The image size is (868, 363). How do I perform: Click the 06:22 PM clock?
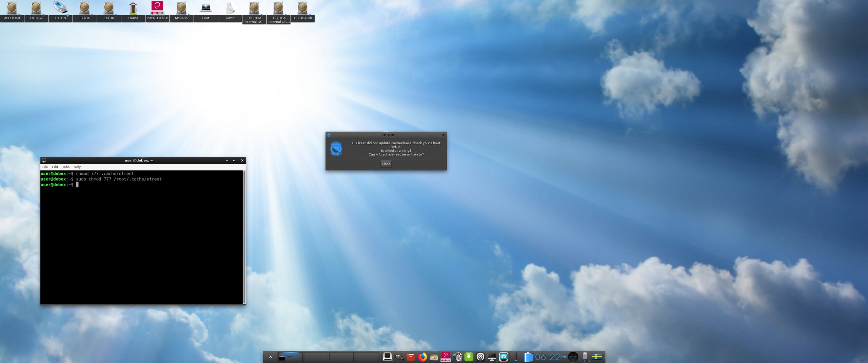pyautogui.click(x=551, y=357)
